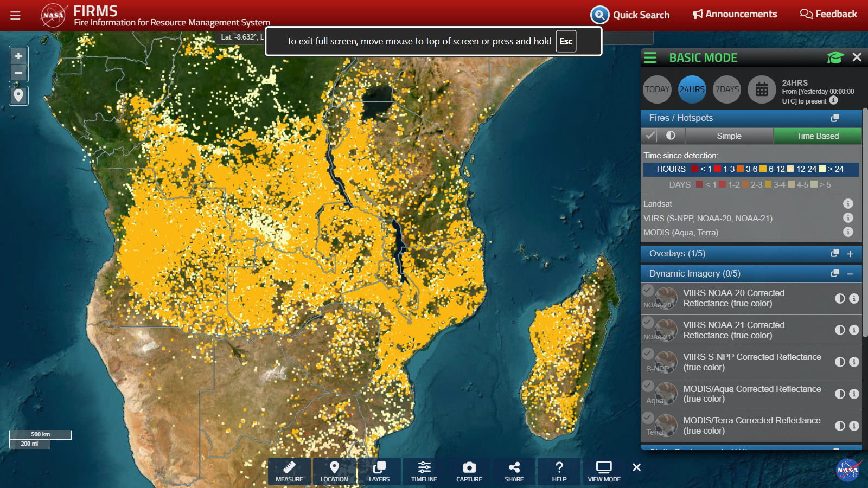Viewport: 868px width, 488px height.
Task: Expand the Overlays (1/5) section
Action: pos(850,254)
